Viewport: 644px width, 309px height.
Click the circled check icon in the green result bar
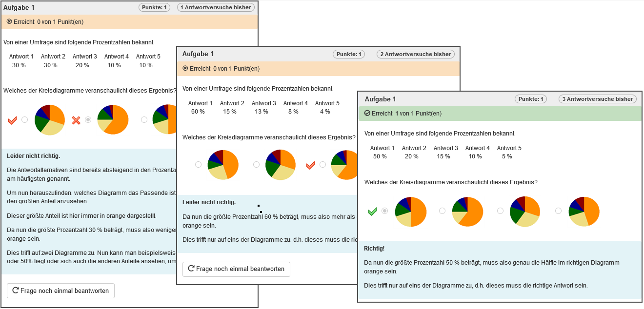367,114
